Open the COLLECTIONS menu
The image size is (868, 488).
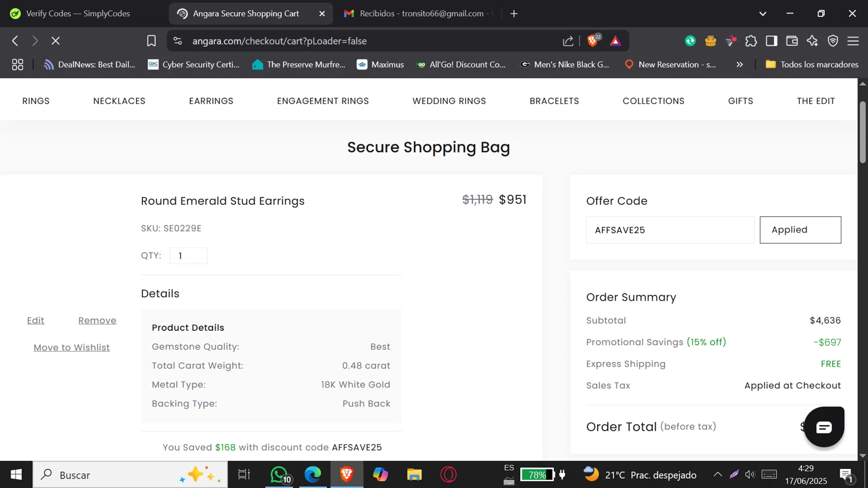(x=653, y=101)
